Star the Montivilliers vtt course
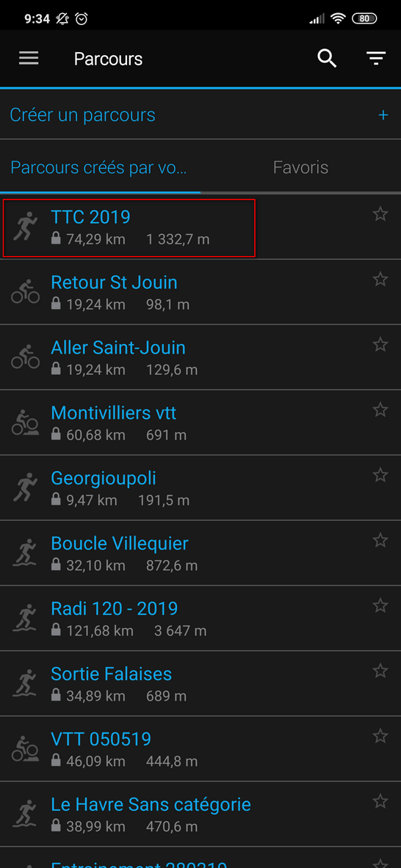Screen dimensions: 401x868 380,410
